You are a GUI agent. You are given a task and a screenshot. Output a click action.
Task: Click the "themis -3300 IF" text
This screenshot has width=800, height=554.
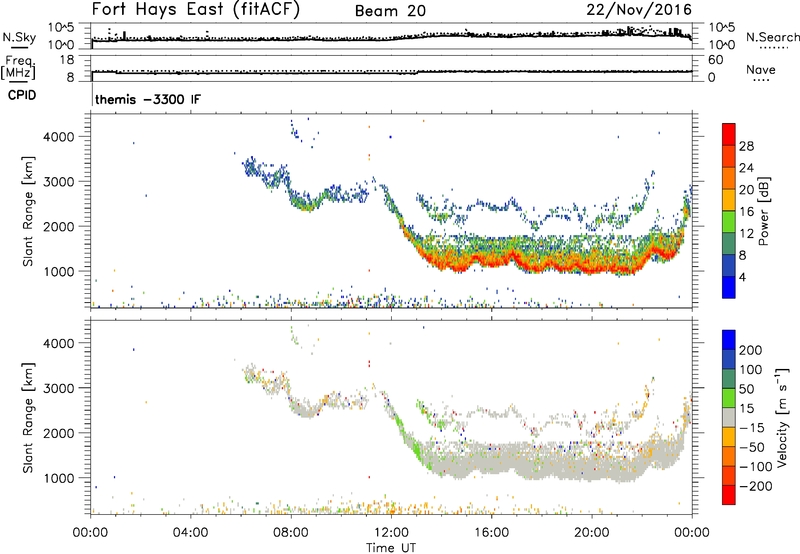pos(148,99)
